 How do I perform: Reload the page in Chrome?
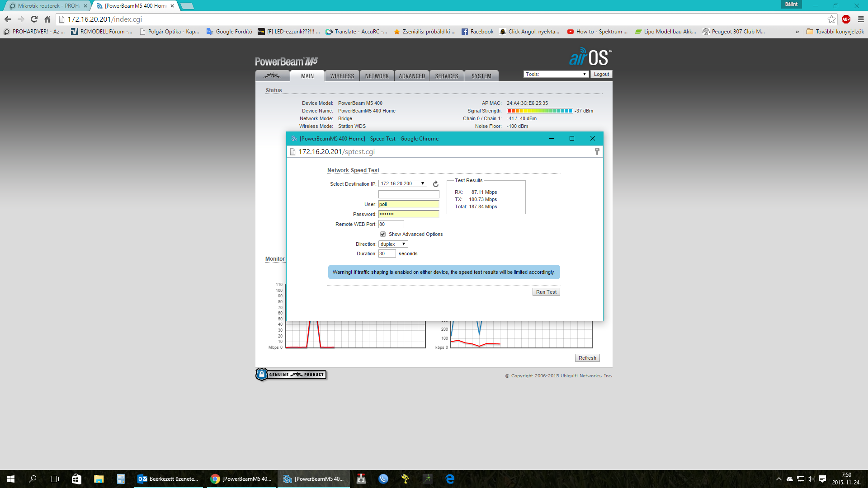(34, 19)
